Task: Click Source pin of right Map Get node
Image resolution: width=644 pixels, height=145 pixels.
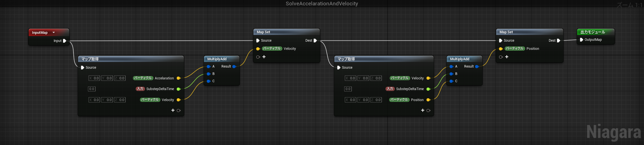Action: (339, 68)
